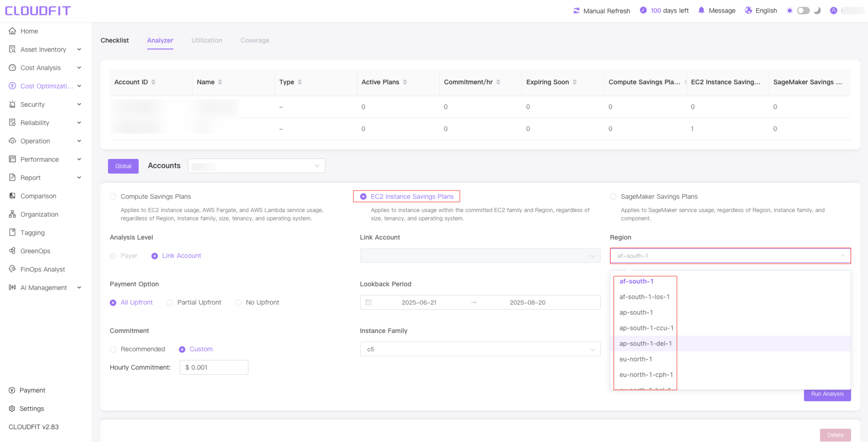Choose af-south-1-los-1 region option

tap(730, 297)
